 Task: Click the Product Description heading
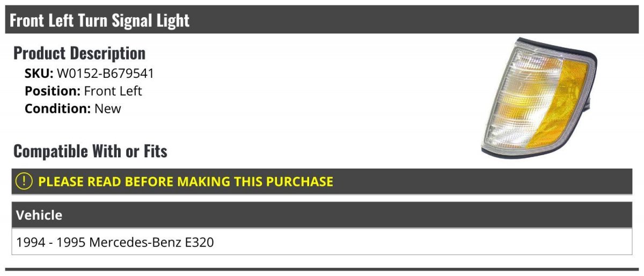click(x=79, y=53)
